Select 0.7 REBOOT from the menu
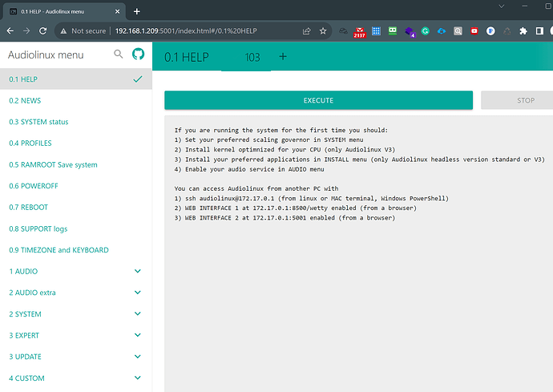This screenshot has height=392, width=553. (27, 208)
